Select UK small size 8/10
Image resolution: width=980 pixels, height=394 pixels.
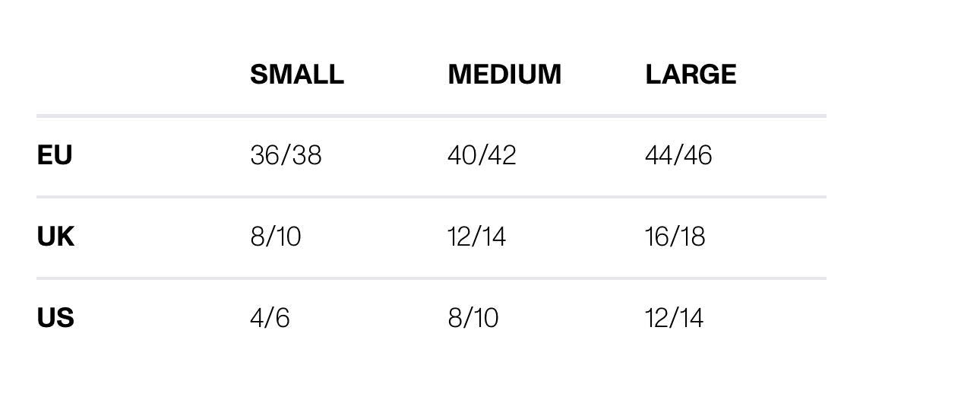coord(275,237)
